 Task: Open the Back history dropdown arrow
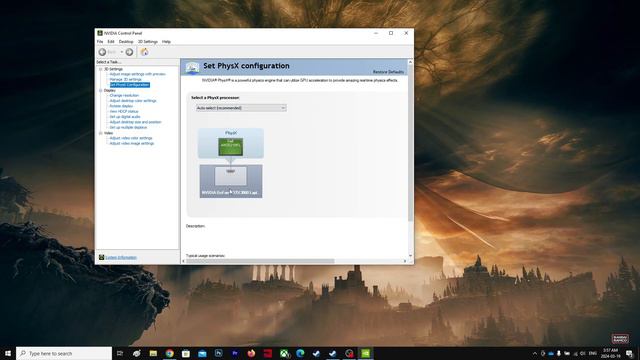tap(122, 52)
